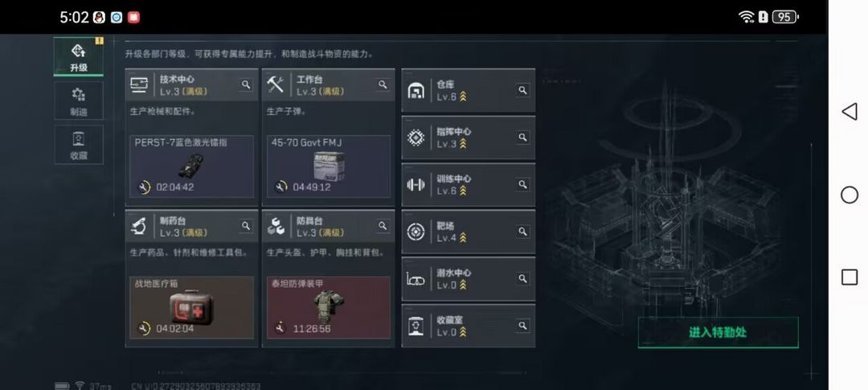This screenshot has width=868, height=390.
Task: Tap Android back navigation triangle
Action: (x=850, y=111)
